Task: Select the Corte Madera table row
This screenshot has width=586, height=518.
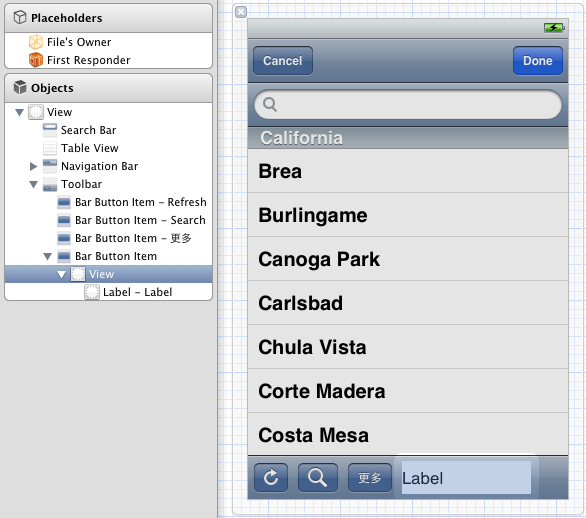Action: point(408,391)
